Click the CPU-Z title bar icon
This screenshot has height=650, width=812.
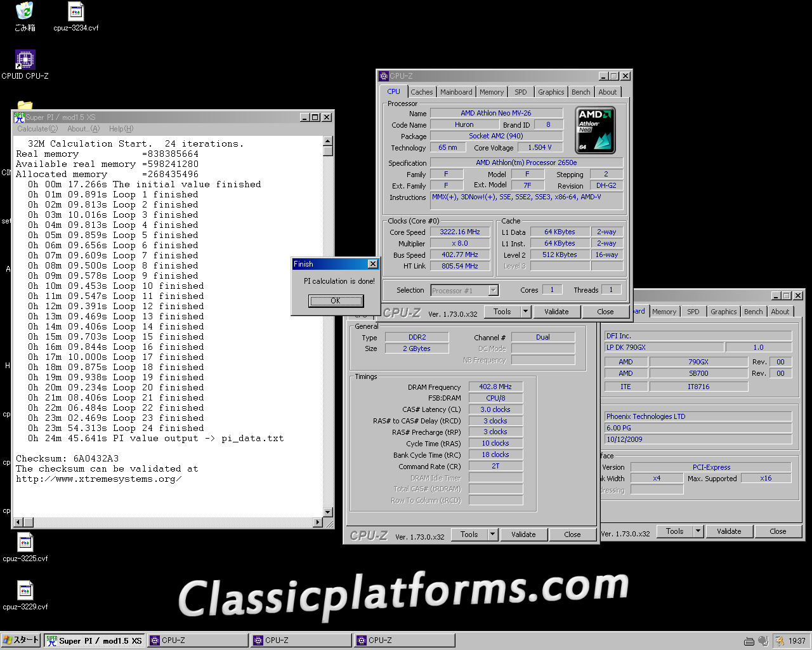383,76
